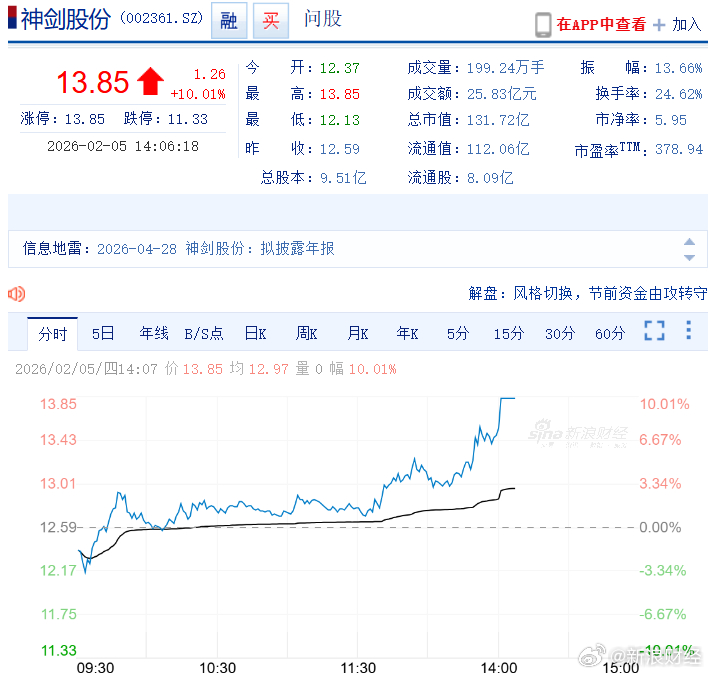710x675 pixels.
Task: Click the 流通股 value 8.09亿
Action: coord(490,178)
